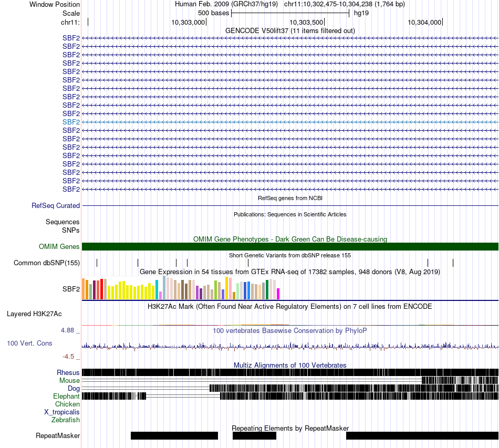Open OMIM Gene Phenotypes track title
The width and height of the screenshot is (499, 448).
(290, 239)
